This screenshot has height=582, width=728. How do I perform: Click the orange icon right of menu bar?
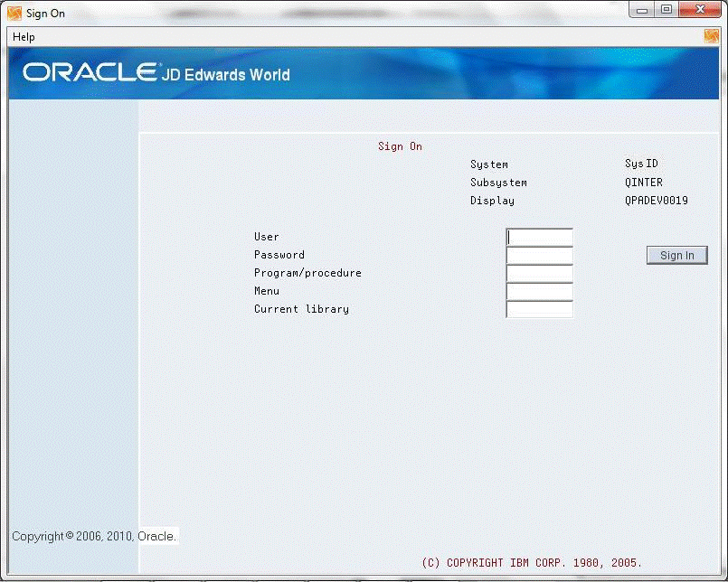pos(711,36)
